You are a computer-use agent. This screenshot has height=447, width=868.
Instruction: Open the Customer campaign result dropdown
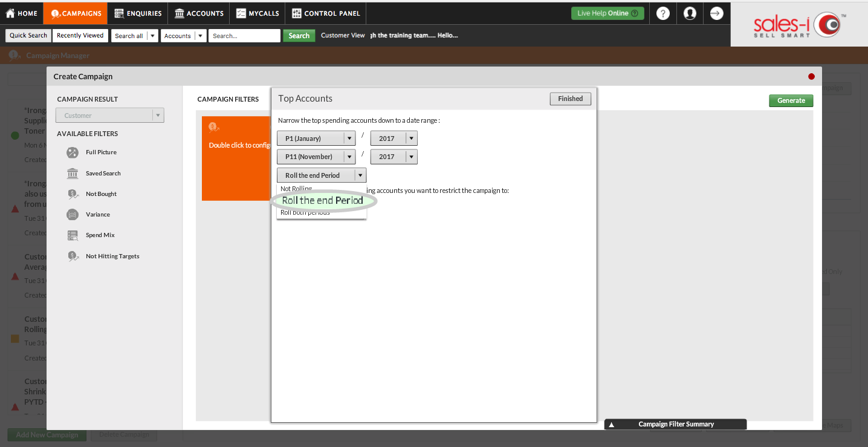(x=109, y=116)
